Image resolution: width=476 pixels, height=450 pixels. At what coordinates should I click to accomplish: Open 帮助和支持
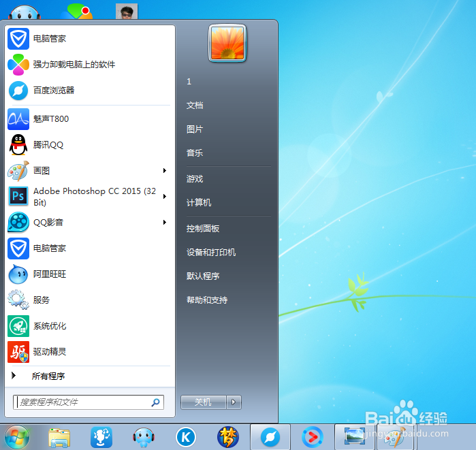click(207, 300)
